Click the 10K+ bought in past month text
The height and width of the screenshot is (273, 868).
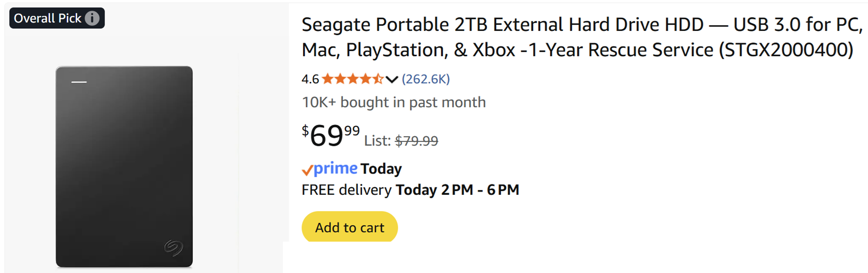(394, 102)
